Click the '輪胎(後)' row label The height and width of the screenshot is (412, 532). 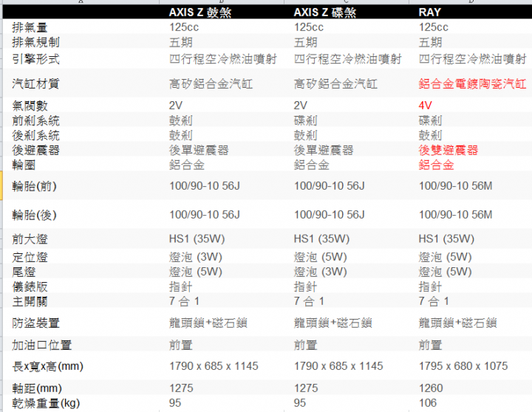coord(34,215)
